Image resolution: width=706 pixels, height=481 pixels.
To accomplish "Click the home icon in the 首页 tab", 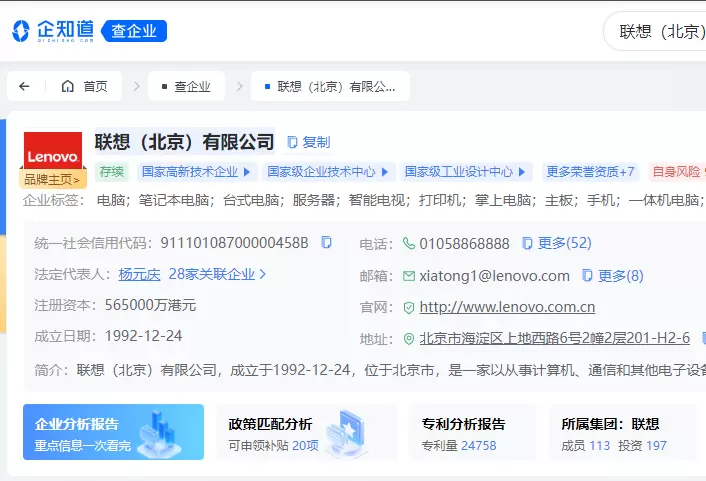I will point(68,87).
